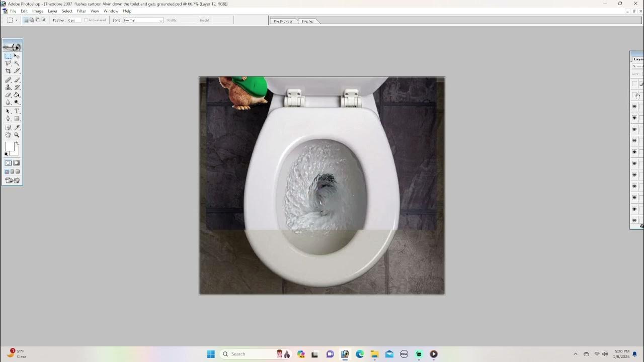Hide the topmost visible-eye layer in Layers

634,107
